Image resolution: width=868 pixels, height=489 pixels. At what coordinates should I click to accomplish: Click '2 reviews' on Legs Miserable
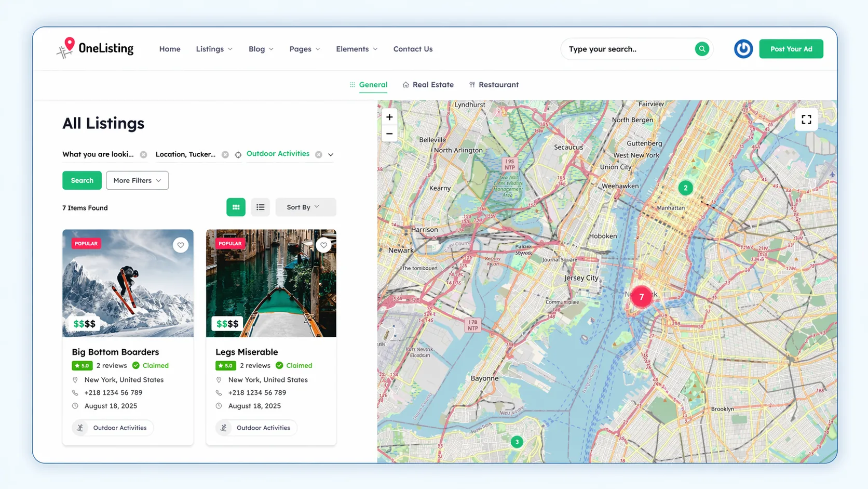tap(255, 366)
